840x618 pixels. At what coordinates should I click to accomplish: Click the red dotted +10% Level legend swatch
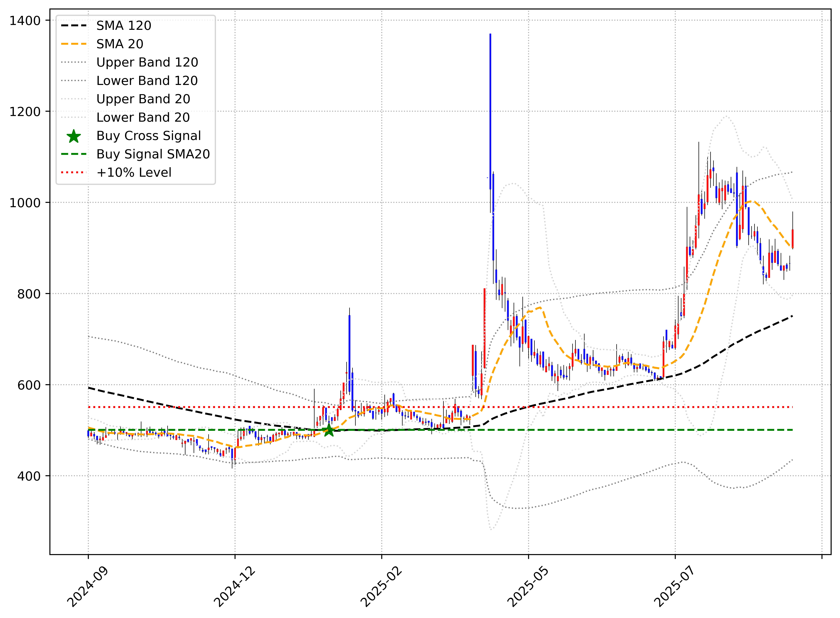click(x=74, y=172)
